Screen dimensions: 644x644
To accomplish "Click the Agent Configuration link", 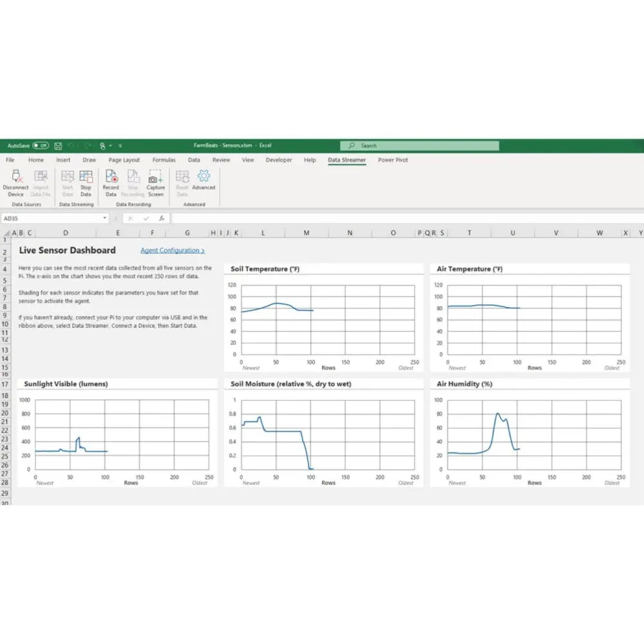I will pos(173,251).
